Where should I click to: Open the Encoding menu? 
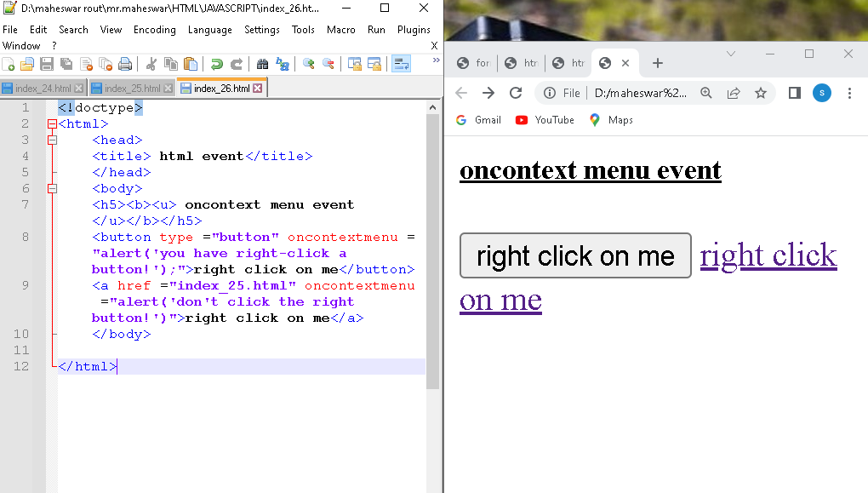(x=154, y=30)
